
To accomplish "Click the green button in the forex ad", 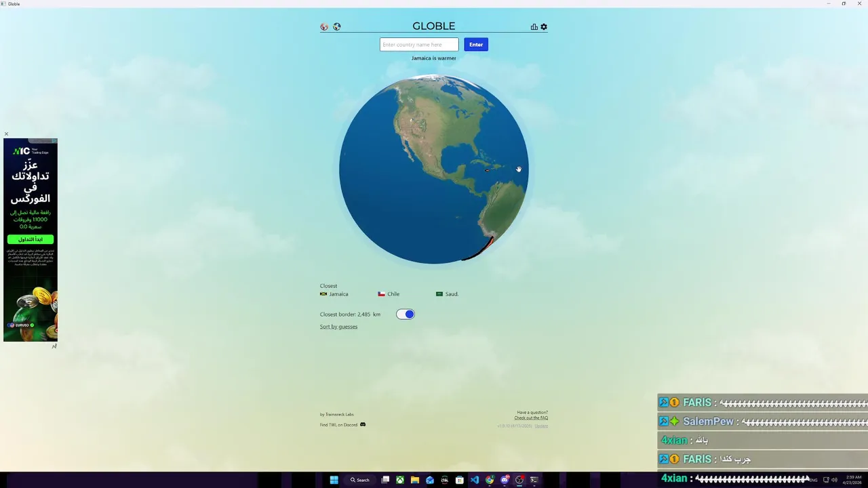I will coord(31,239).
